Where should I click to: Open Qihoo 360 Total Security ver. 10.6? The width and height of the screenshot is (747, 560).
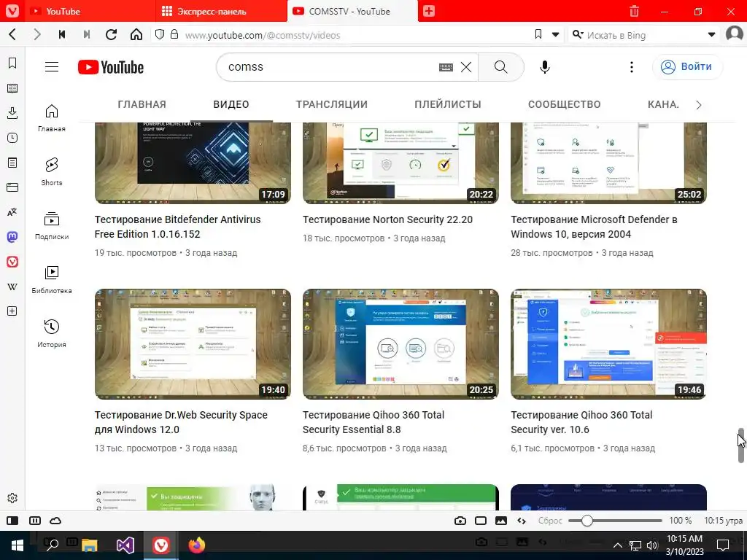[x=581, y=422]
